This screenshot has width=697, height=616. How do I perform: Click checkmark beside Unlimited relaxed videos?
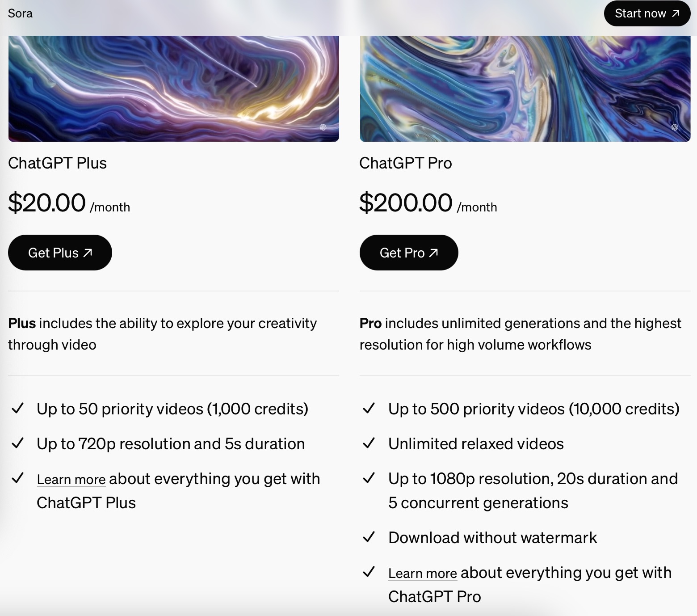point(369,443)
